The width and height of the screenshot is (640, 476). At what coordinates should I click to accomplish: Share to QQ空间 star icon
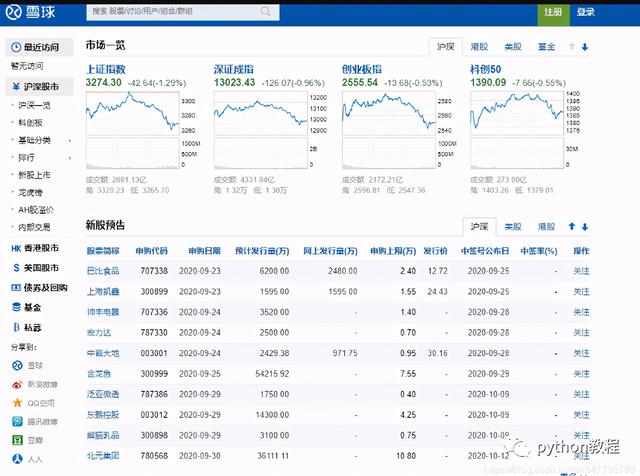click(18, 403)
